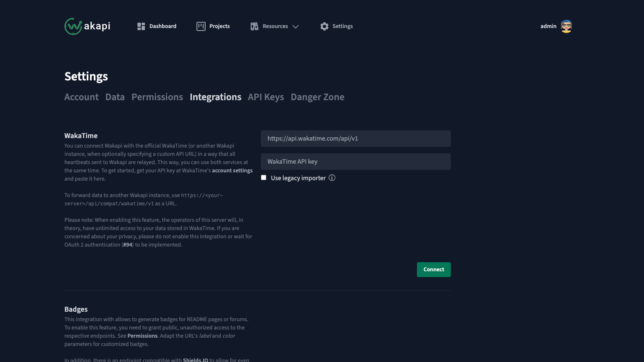
Task: Switch to the Permissions tab
Action: click(157, 97)
